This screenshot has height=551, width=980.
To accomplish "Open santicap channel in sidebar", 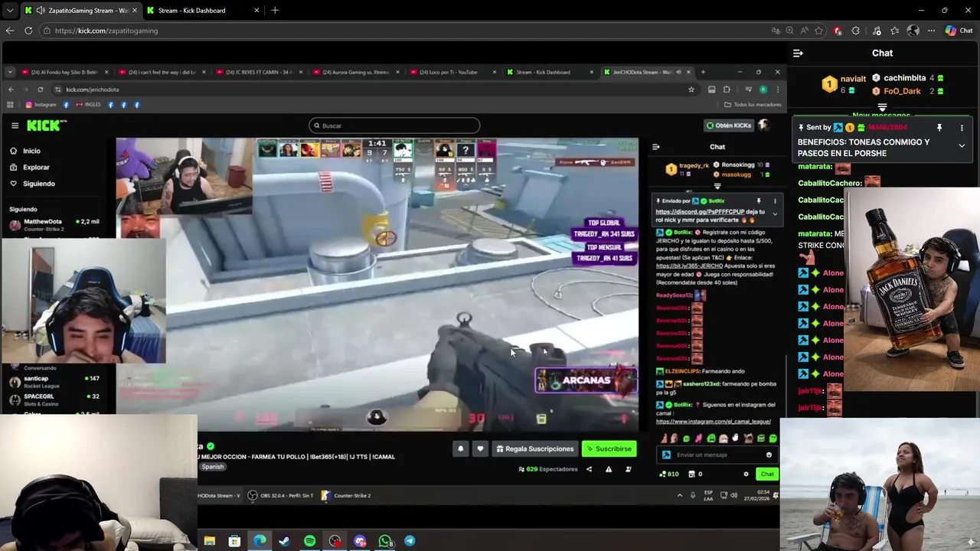I will coord(54,381).
